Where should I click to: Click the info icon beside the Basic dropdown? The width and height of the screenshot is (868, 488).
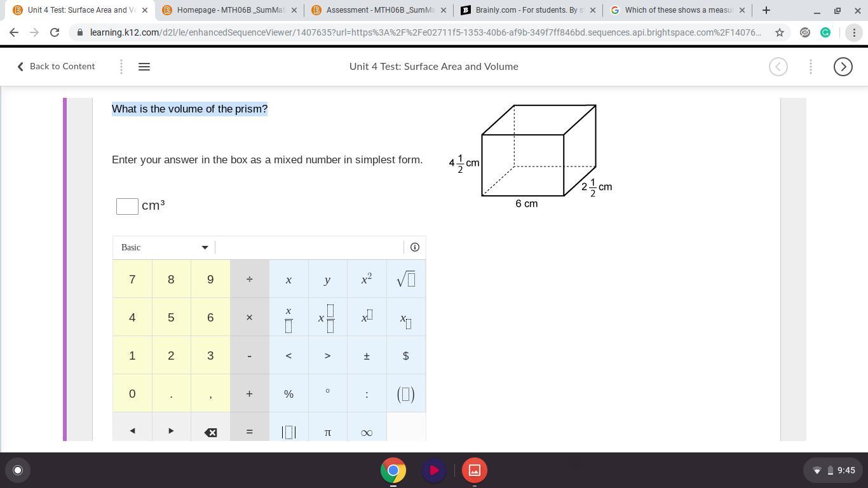tap(414, 247)
